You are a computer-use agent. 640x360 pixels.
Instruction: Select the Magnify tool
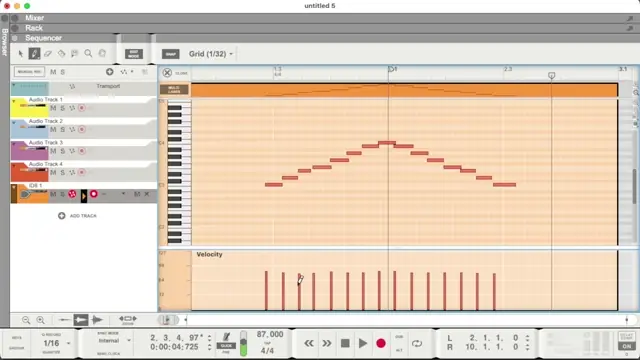tap(88, 53)
